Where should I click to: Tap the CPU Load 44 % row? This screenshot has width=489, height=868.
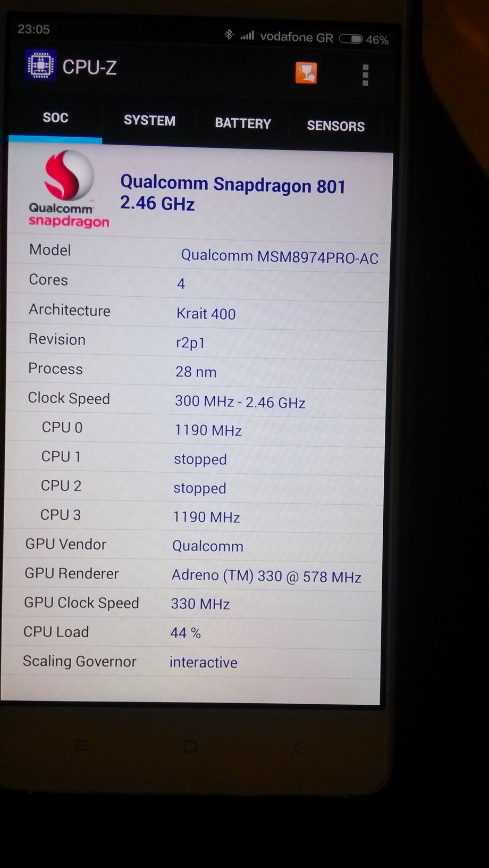coord(192,632)
